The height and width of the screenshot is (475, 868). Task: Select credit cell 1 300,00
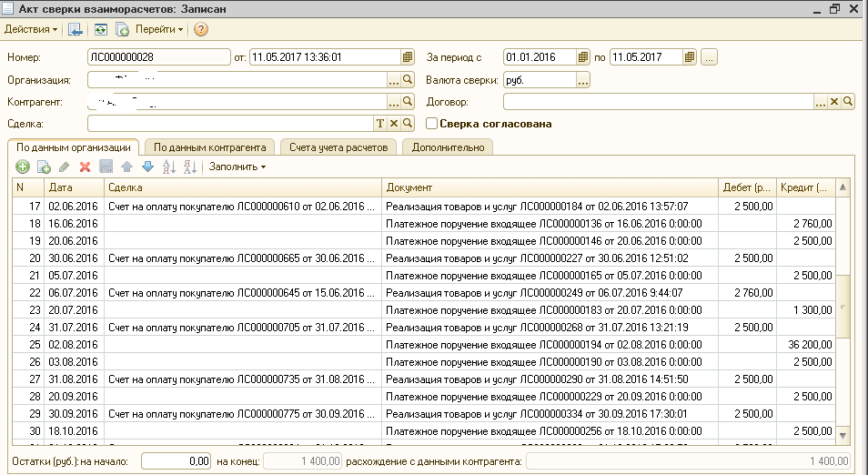click(805, 310)
